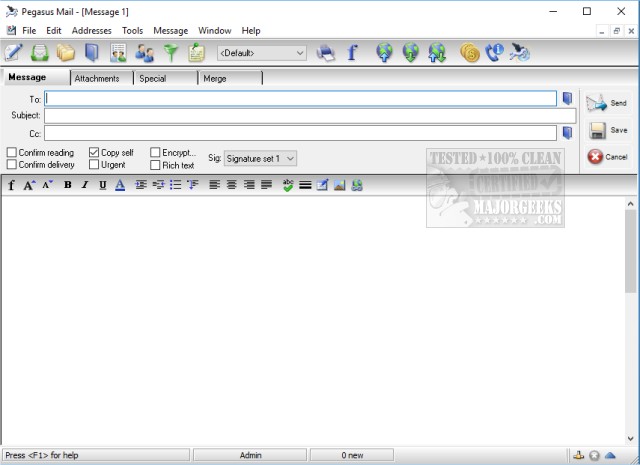This screenshot has height=465, width=640.
Task: Click the gold coins icon in the toolbar
Action: 470,53
